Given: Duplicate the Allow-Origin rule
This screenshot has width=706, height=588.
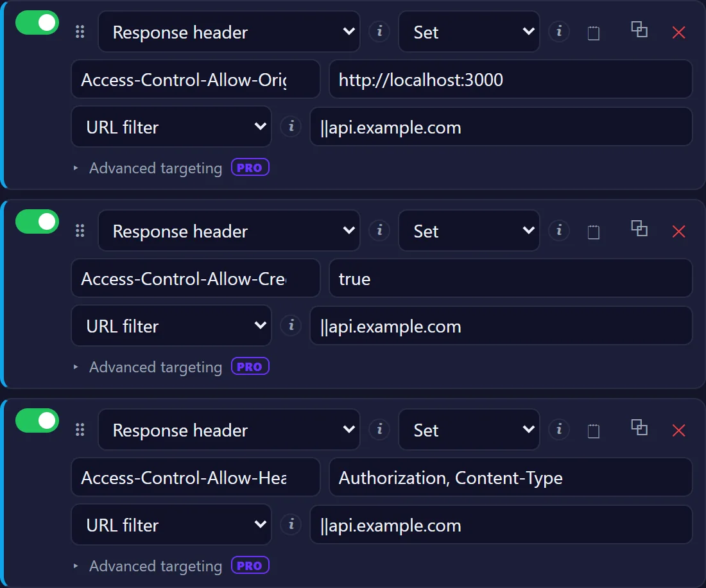Looking at the screenshot, I should [x=639, y=30].
